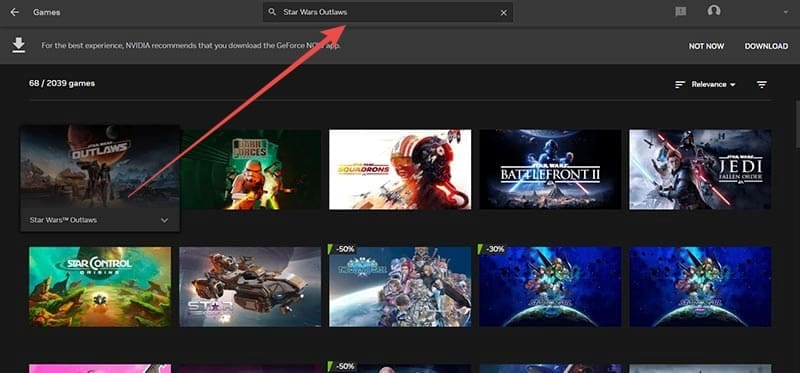Click the DOWNLOAD button in banner

(766, 46)
